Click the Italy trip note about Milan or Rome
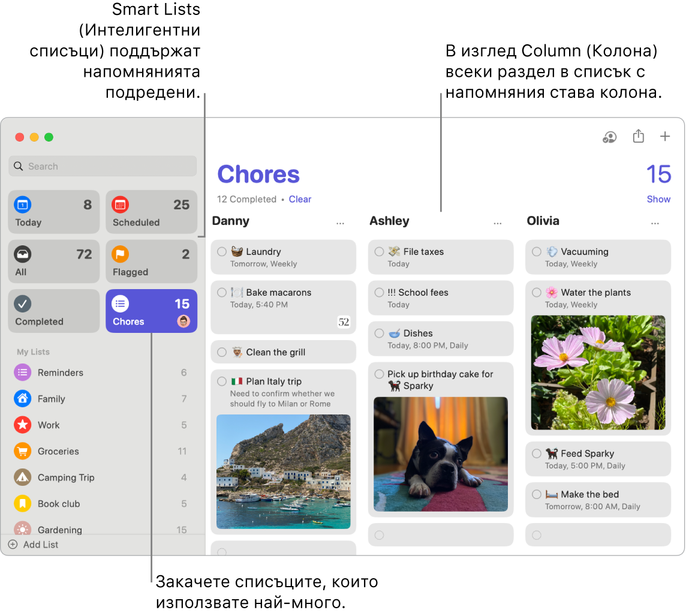Image resolution: width=686 pixels, height=616 pixels. (282, 398)
